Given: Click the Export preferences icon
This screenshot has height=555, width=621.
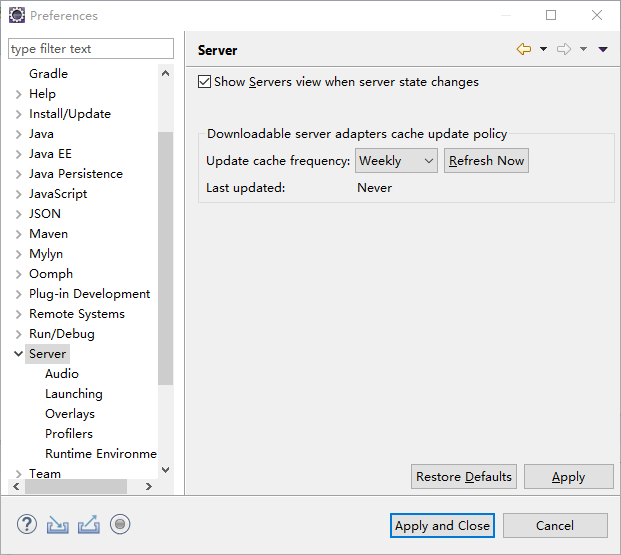Looking at the screenshot, I should (89, 524).
